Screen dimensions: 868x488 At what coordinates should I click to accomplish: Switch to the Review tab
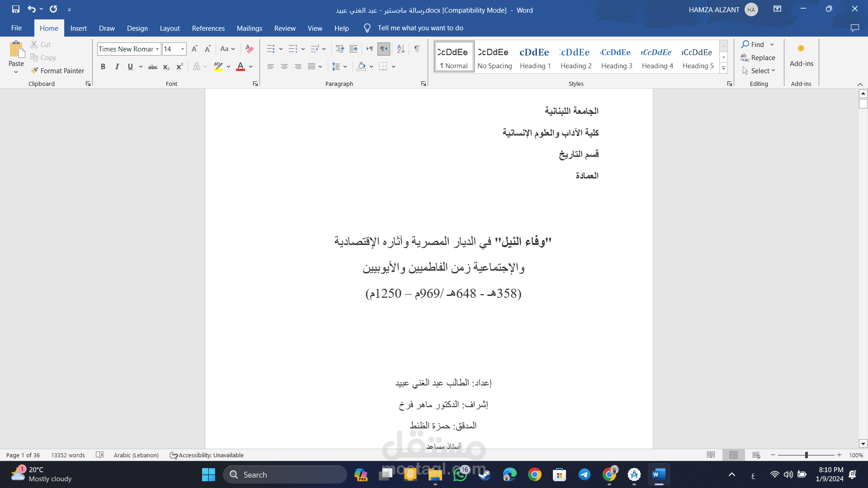point(285,28)
